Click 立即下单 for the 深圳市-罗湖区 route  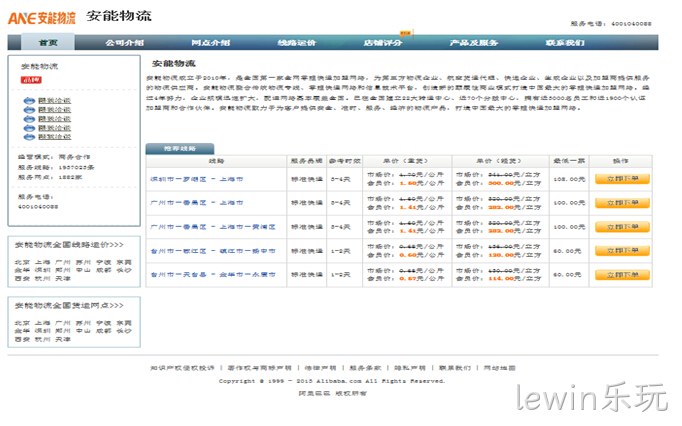coord(622,179)
